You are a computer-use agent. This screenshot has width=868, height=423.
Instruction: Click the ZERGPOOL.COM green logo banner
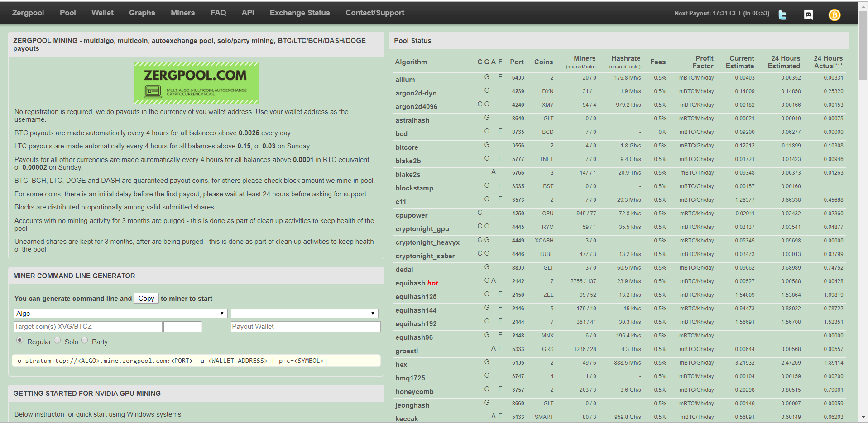point(196,83)
